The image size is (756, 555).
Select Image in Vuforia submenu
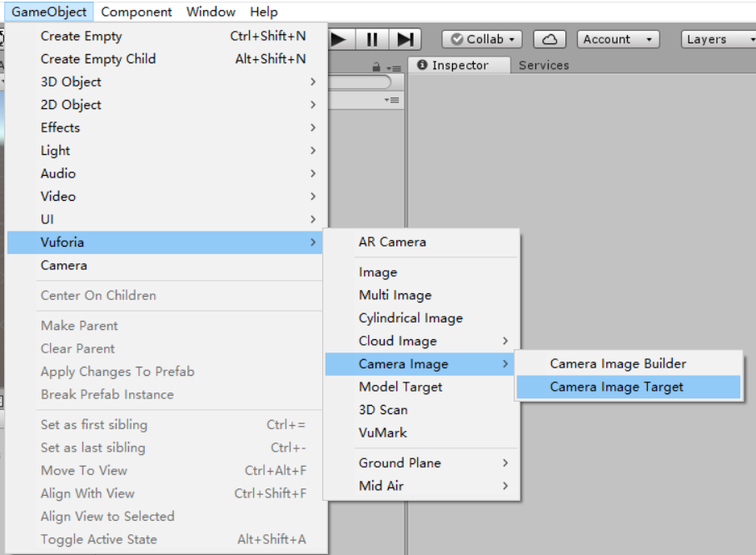click(x=421, y=272)
